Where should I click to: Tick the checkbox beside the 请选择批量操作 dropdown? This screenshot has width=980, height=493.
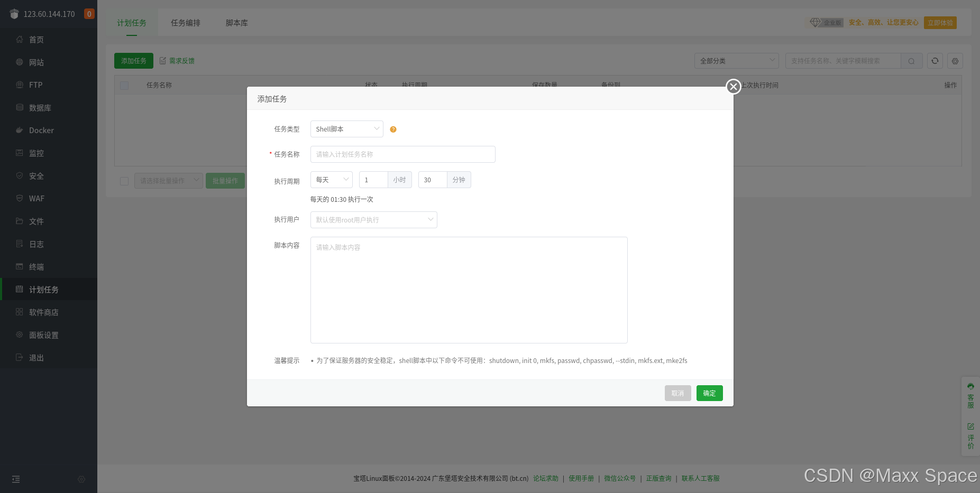coord(124,181)
